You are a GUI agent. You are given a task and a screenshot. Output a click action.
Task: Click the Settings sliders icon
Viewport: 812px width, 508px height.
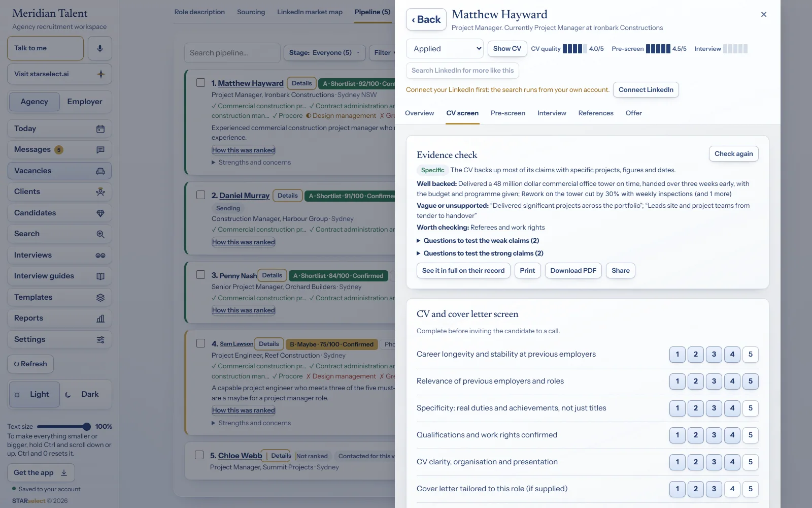point(100,340)
